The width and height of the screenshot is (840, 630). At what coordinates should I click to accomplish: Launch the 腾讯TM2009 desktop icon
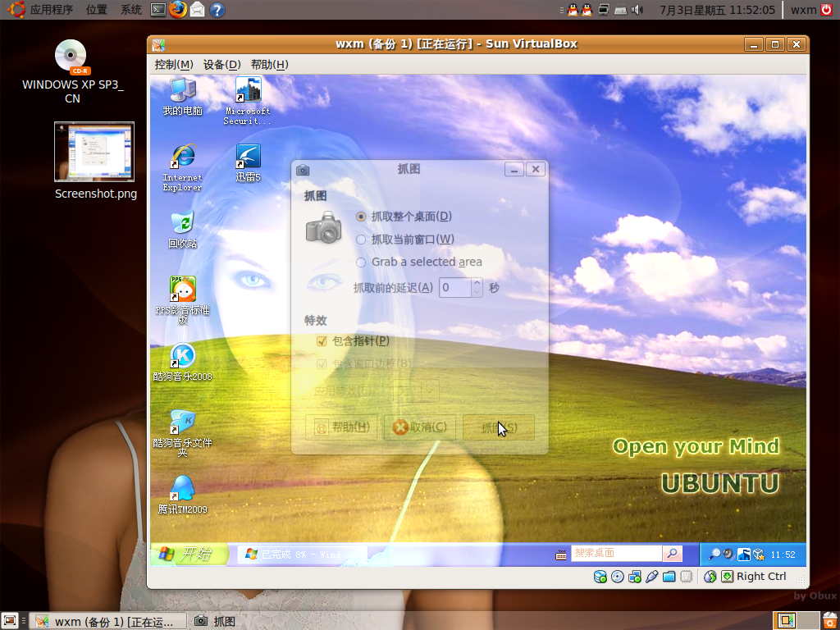click(183, 489)
